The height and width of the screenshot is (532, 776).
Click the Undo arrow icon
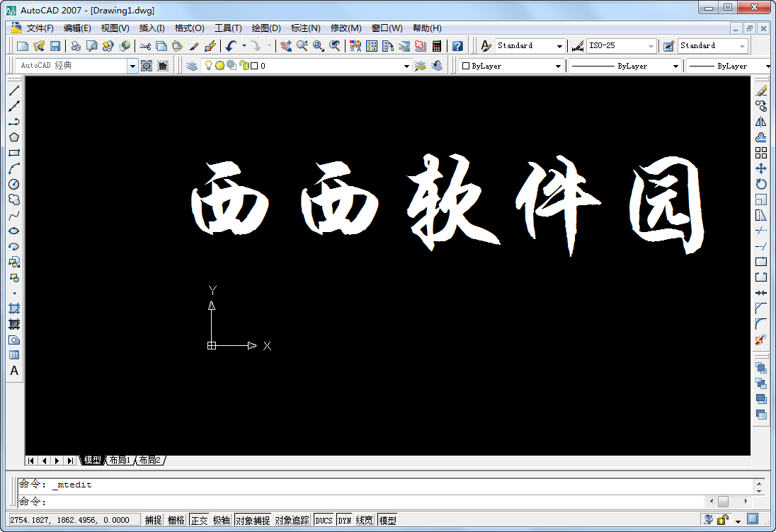click(231, 46)
